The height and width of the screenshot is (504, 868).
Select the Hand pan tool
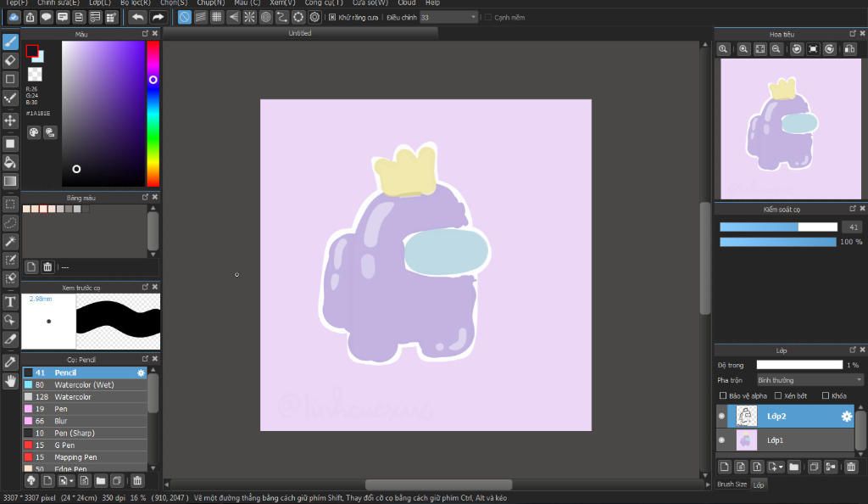pyautogui.click(x=10, y=381)
